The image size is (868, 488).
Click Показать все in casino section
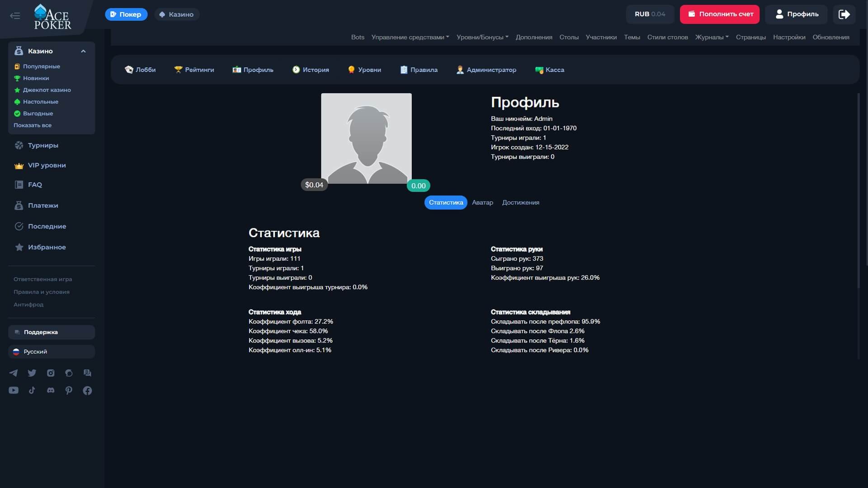[x=33, y=125]
